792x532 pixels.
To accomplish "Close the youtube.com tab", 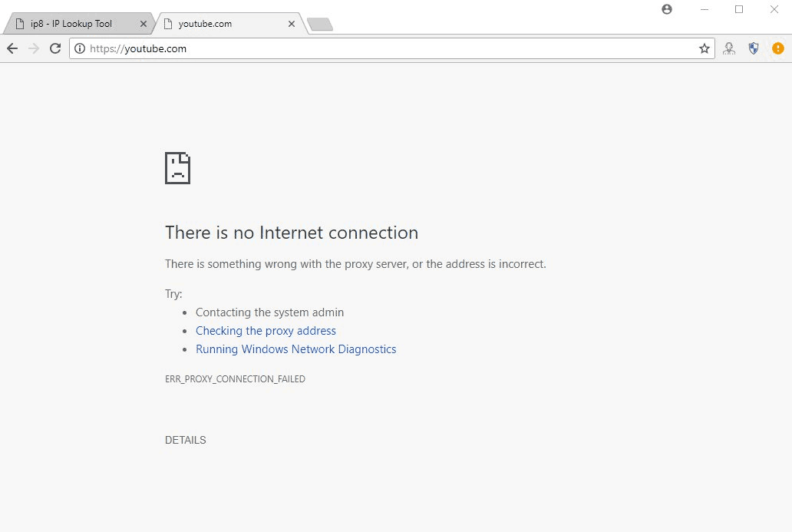I will [292, 24].
